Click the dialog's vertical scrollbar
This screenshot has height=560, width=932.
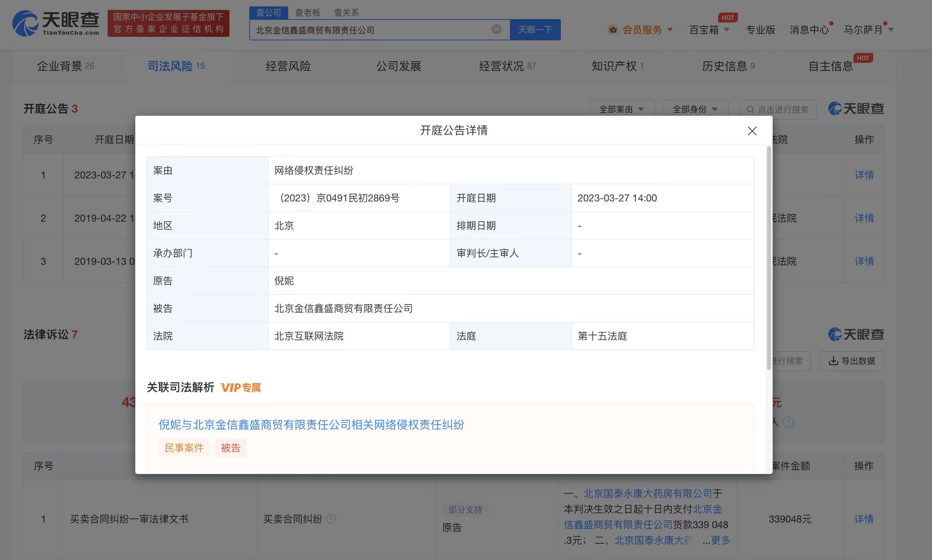coord(769,258)
